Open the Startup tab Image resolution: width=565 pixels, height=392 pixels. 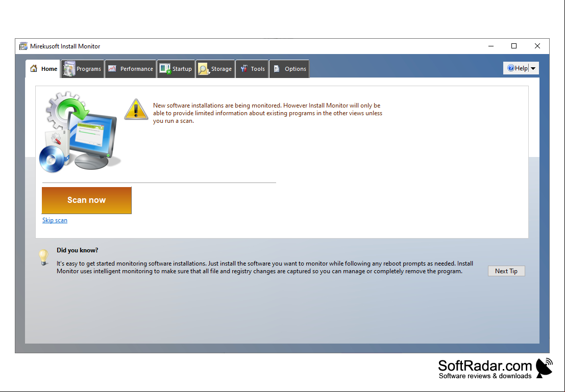176,69
